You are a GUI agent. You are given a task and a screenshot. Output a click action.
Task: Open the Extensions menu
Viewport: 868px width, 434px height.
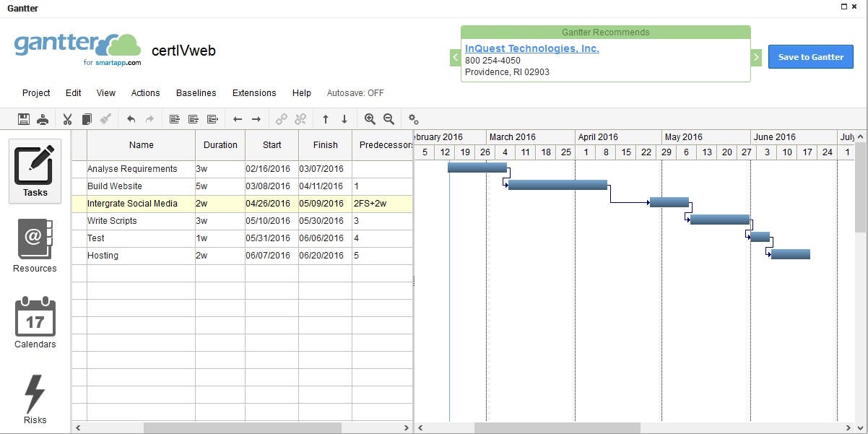[x=254, y=93]
